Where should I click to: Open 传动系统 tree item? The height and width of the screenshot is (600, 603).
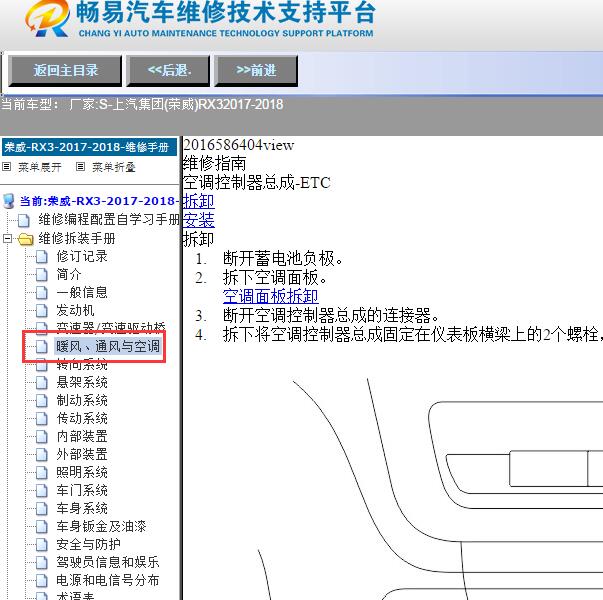(x=82, y=418)
